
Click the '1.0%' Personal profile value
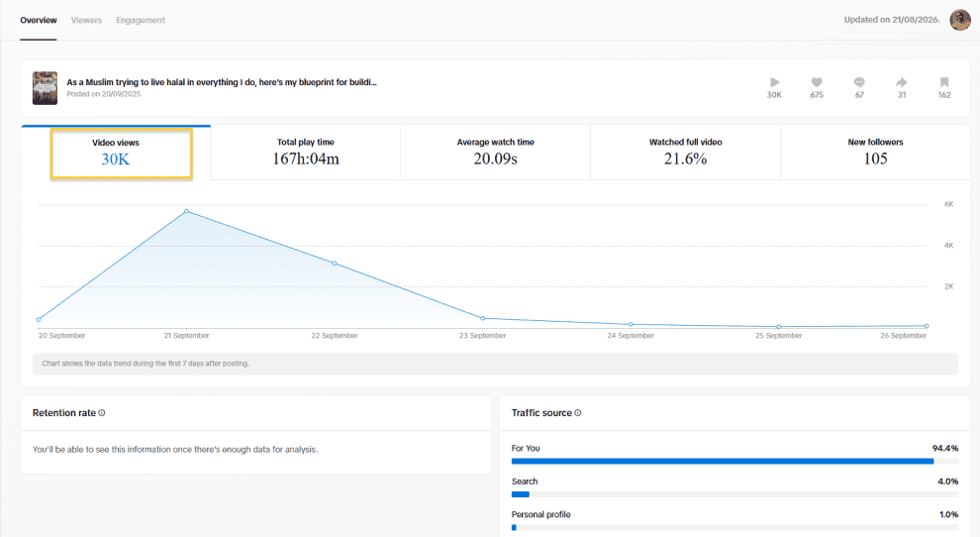click(948, 514)
